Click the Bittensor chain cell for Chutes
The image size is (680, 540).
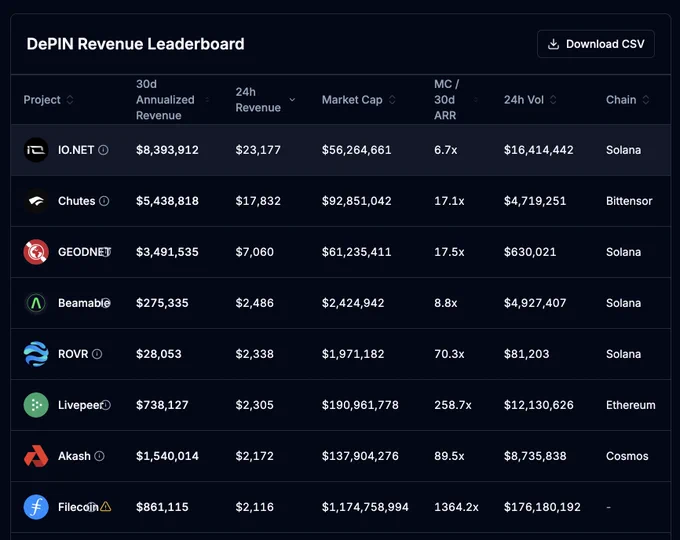629,201
